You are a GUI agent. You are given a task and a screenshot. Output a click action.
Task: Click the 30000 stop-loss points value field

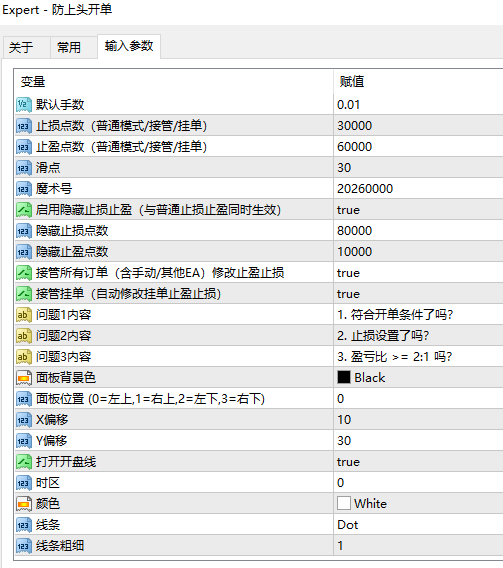418,126
